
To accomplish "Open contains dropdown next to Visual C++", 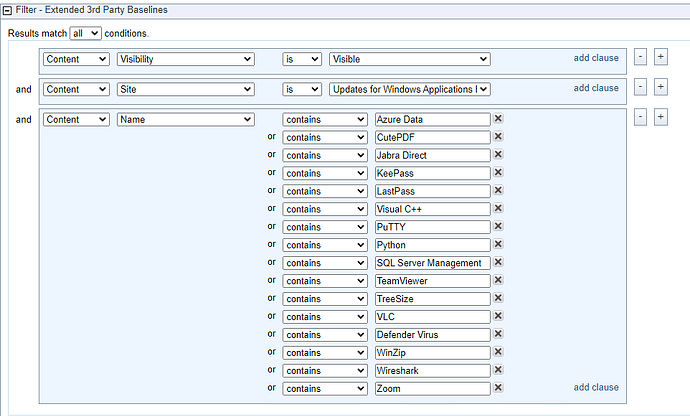I will (x=325, y=210).
